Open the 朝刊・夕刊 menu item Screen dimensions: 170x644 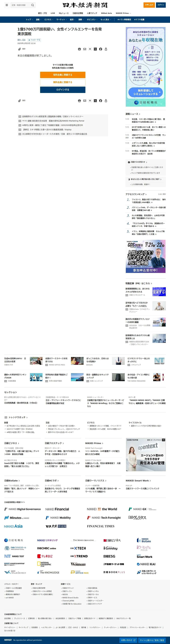coord(42,13)
